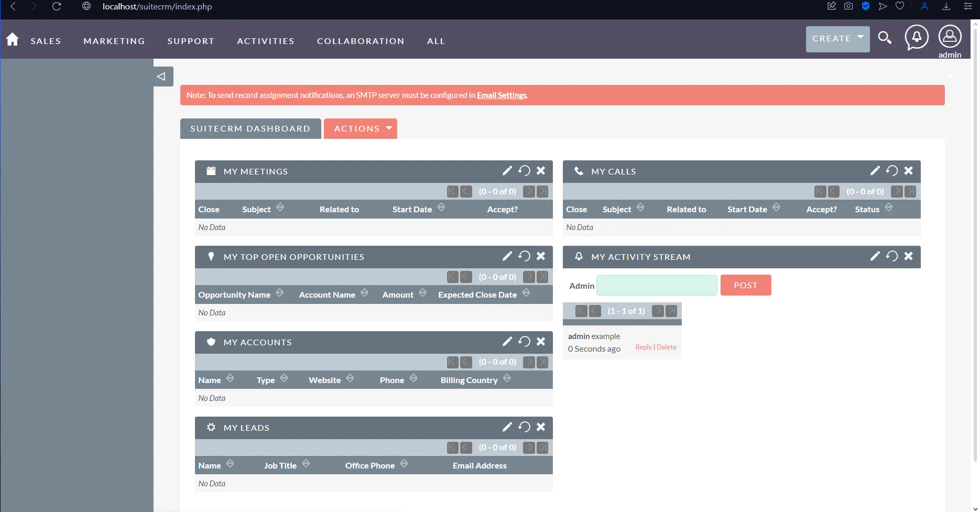Open the Email Settings link
980x512 pixels.
tap(501, 95)
